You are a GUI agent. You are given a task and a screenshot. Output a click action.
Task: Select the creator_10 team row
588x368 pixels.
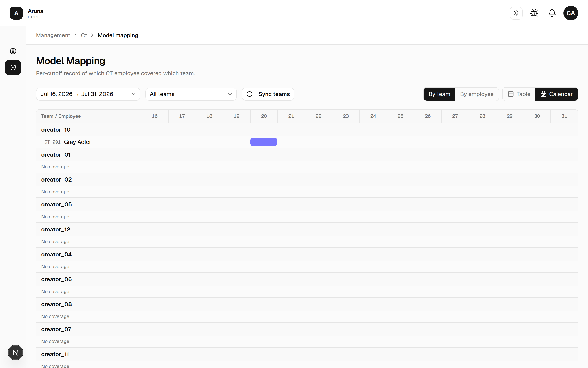[x=307, y=130]
